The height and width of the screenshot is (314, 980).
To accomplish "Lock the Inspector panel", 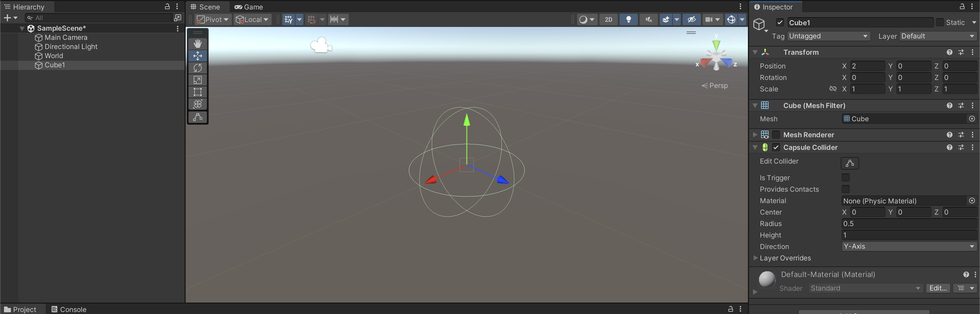I will 962,7.
